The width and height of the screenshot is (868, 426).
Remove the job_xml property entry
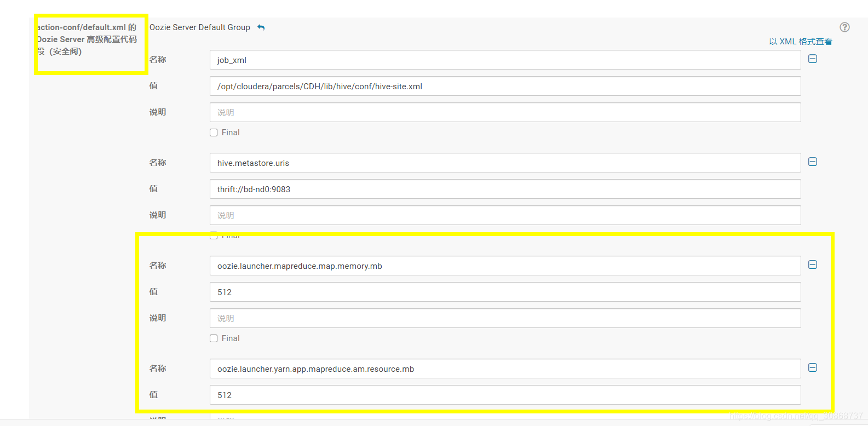[813, 59]
